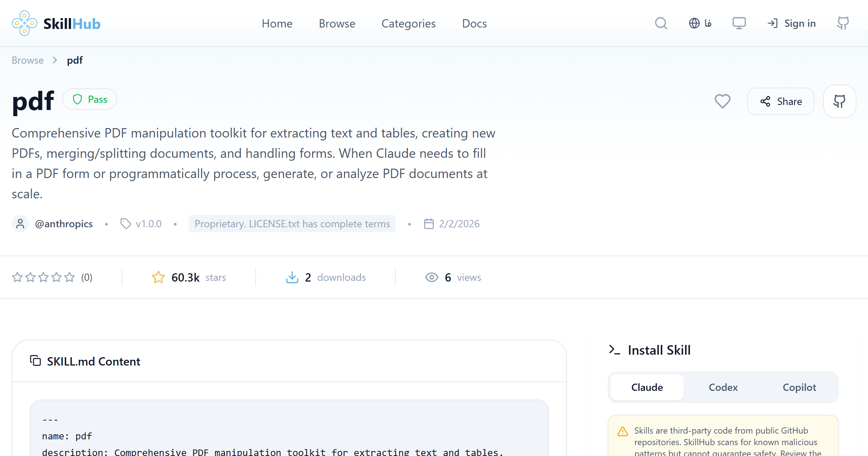
Task: Switch to Claude install tab
Action: click(x=647, y=387)
